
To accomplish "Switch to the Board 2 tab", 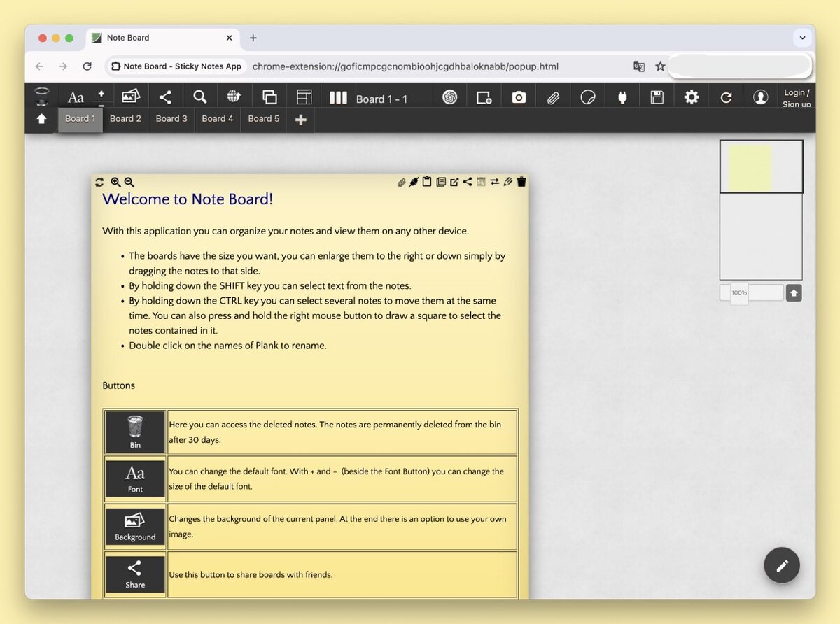I will (125, 119).
